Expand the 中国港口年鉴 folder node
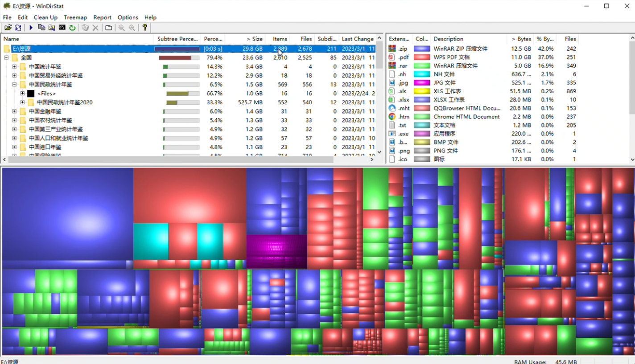This screenshot has width=635, height=364. (14, 147)
